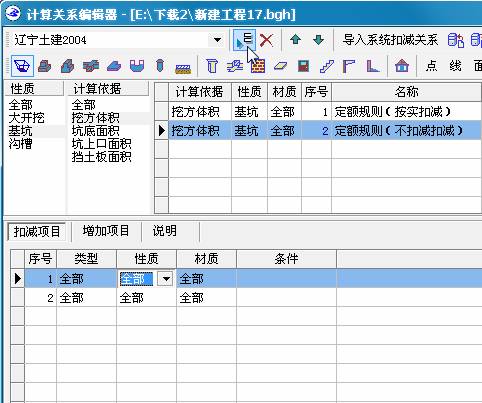Click the move up arrow icon
The image size is (482, 403).
295,40
